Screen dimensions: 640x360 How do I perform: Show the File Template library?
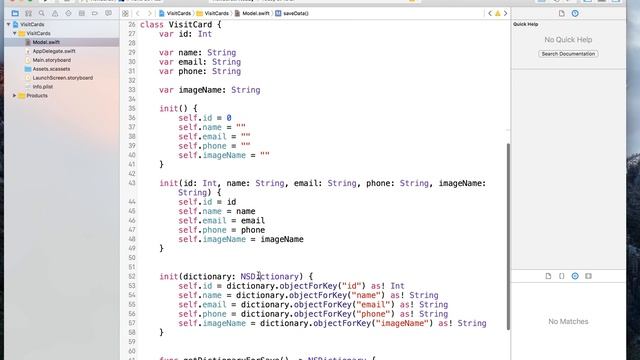[x=548, y=276]
